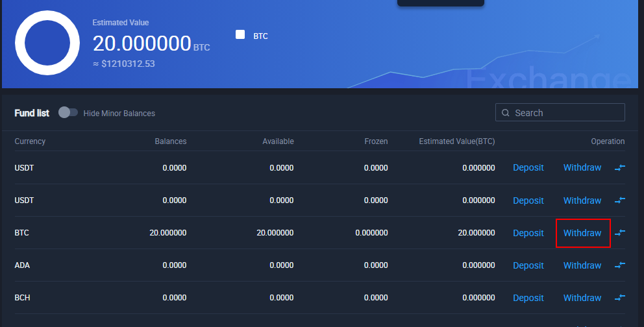Toggle the Hide Minor Balances switch

[68, 112]
